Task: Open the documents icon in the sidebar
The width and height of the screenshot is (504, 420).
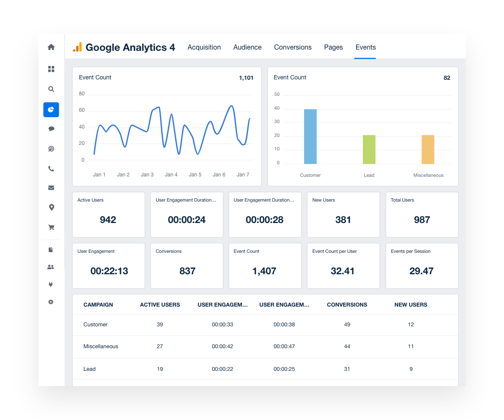Action: [x=51, y=249]
